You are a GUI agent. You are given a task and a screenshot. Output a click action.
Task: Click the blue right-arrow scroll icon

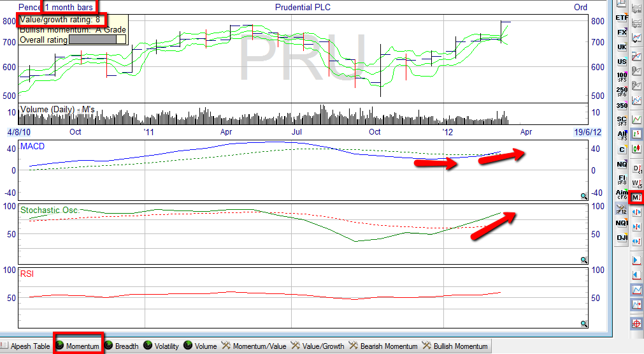pyautogui.click(x=636, y=260)
